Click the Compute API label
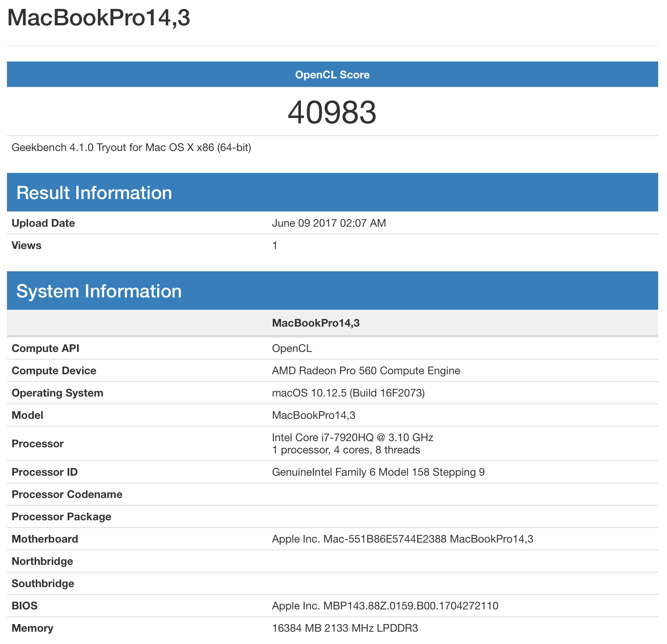 [x=45, y=349]
